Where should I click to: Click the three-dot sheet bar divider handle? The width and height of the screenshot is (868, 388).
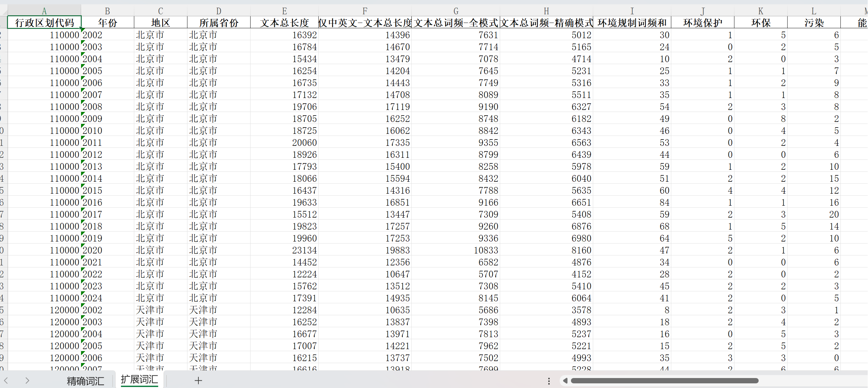coord(549,381)
